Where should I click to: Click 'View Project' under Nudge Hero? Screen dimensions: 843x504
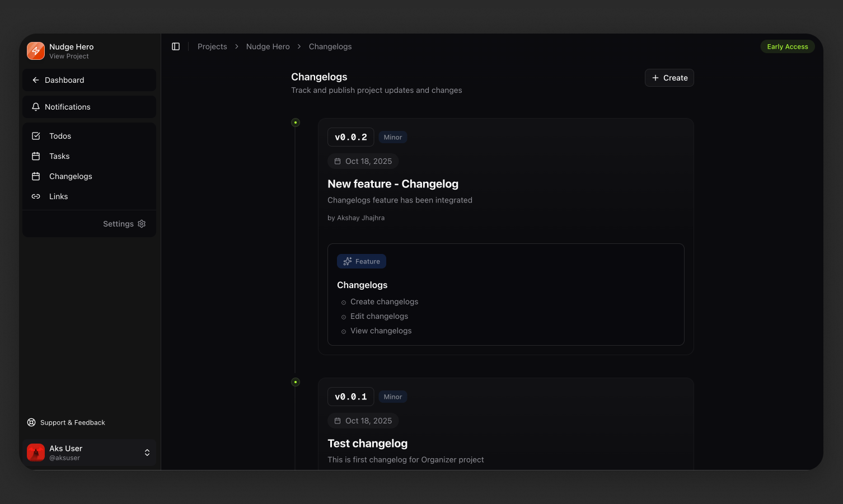pyautogui.click(x=69, y=56)
